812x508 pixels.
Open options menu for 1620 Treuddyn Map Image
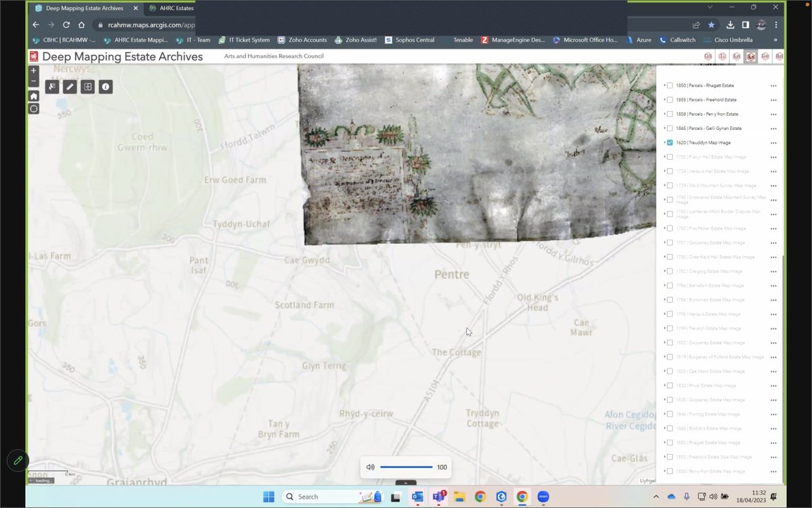[x=773, y=143]
